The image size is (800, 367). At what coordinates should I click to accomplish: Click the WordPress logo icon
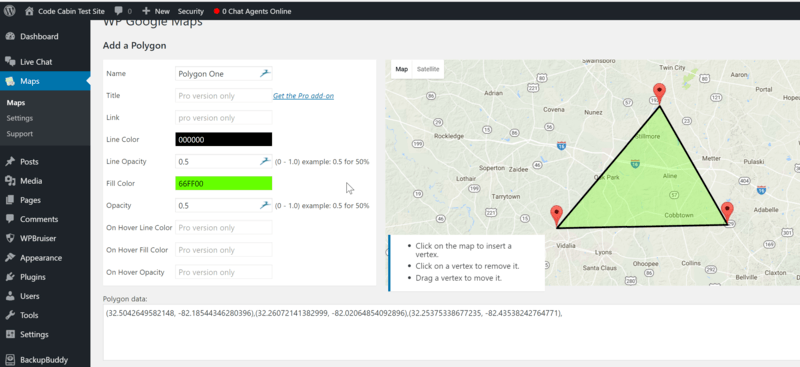click(x=9, y=11)
